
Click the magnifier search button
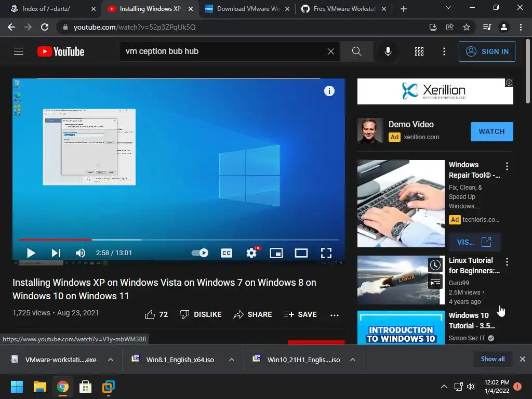(356, 51)
